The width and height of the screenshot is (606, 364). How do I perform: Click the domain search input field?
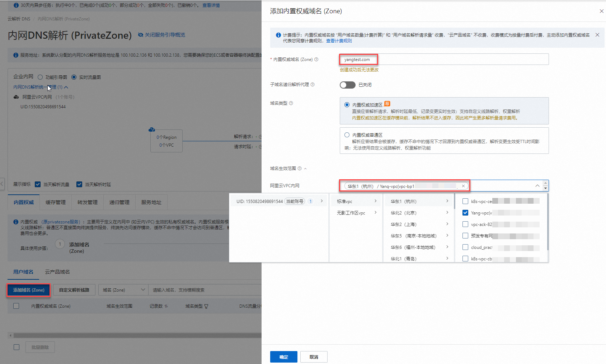pos(205,290)
